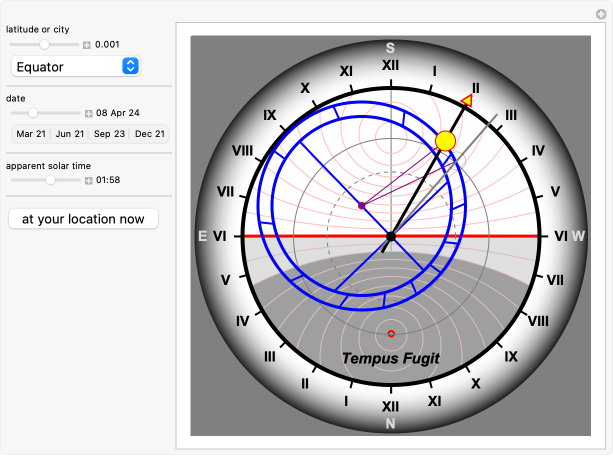
Task: Select the Mar 21 date preset
Action: pyautogui.click(x=31, y=134)
